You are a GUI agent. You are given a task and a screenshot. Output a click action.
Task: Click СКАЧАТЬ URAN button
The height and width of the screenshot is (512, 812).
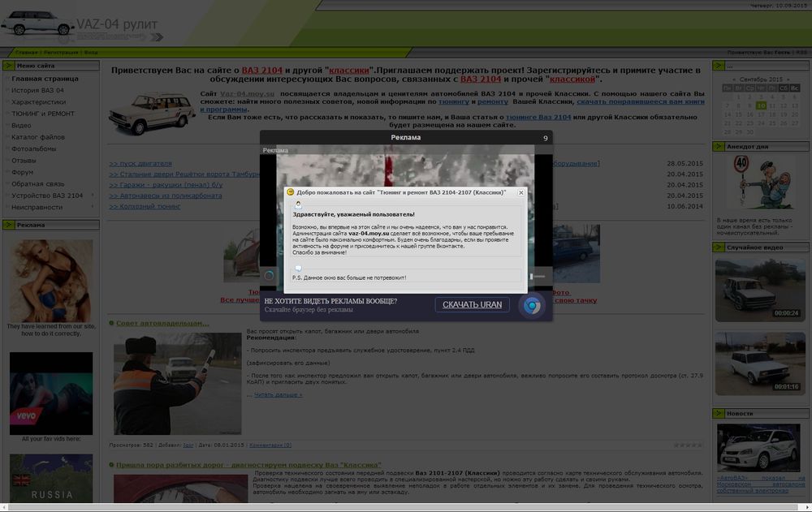pos(473,304)
